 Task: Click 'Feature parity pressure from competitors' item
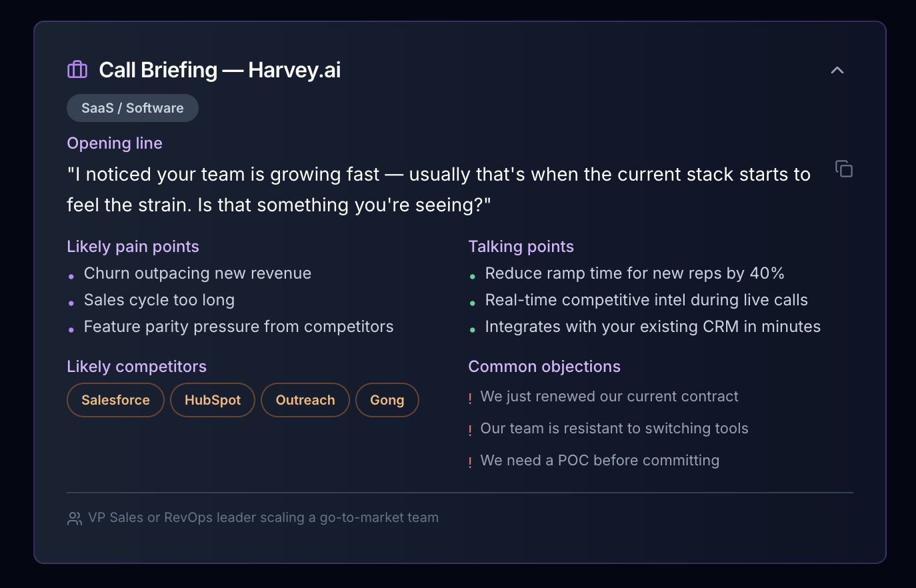pyautogui.click(x=239, y=327)
